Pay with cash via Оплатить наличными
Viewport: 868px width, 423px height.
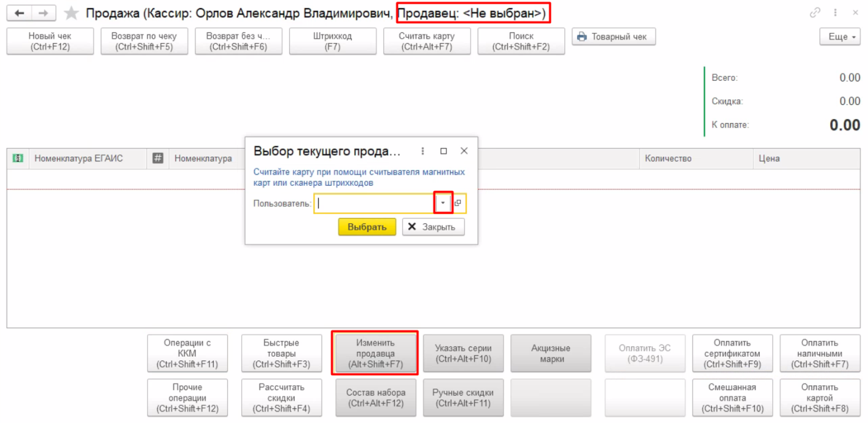coord(819,353)
